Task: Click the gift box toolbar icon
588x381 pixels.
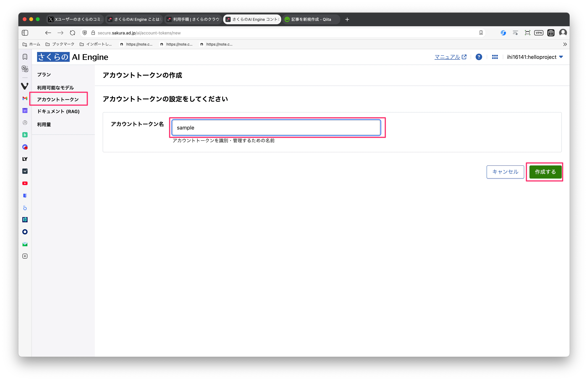Action: pos(551,33)
